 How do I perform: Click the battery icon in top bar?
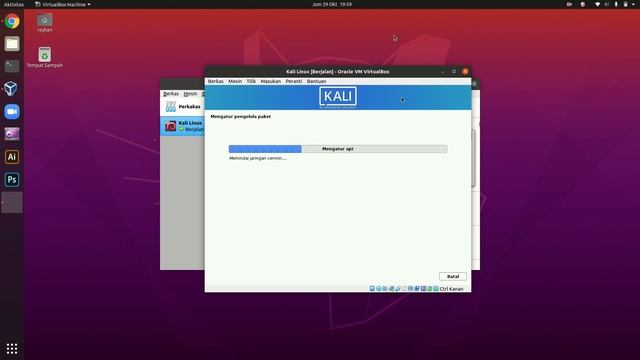pos(626,4)
